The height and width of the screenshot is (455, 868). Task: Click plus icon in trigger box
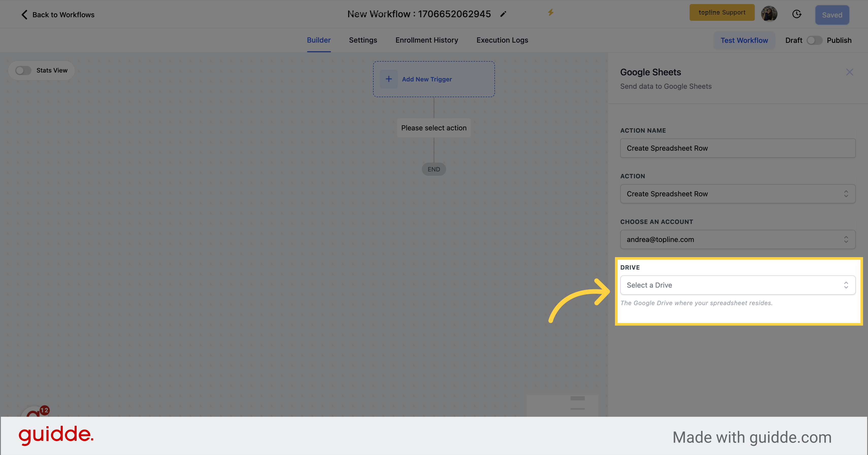point(389,79)
